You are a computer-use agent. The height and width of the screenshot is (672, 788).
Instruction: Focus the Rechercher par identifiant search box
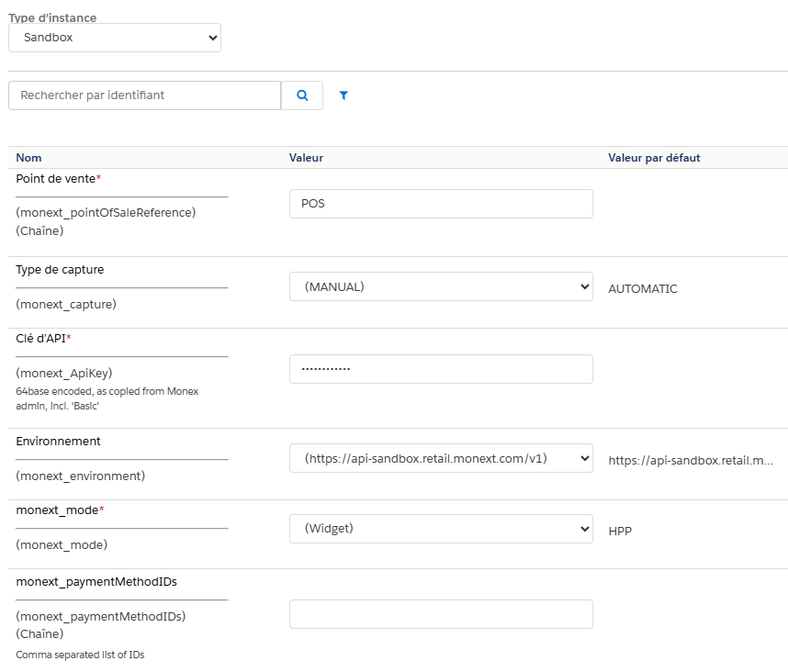[x=145, y=95]
